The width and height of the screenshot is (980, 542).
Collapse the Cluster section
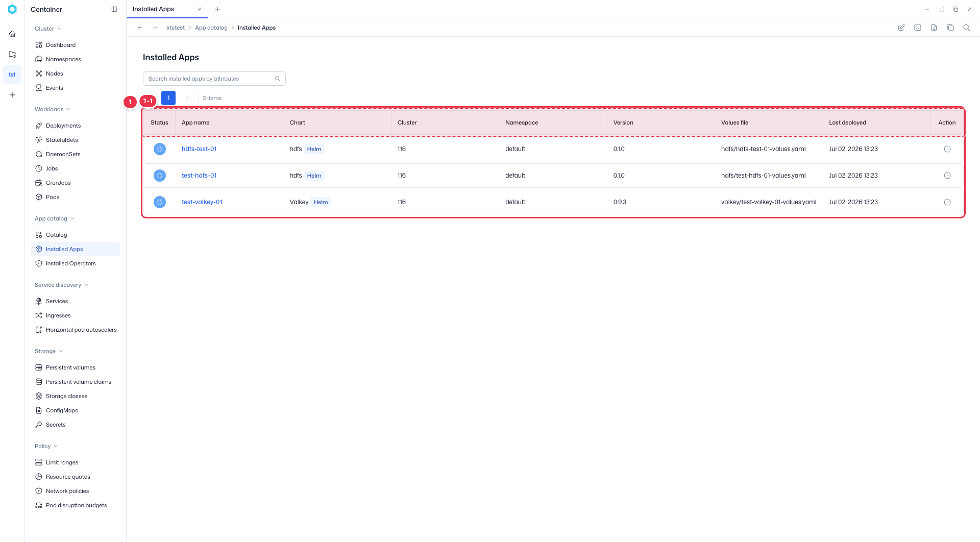(x=48, y=29)
